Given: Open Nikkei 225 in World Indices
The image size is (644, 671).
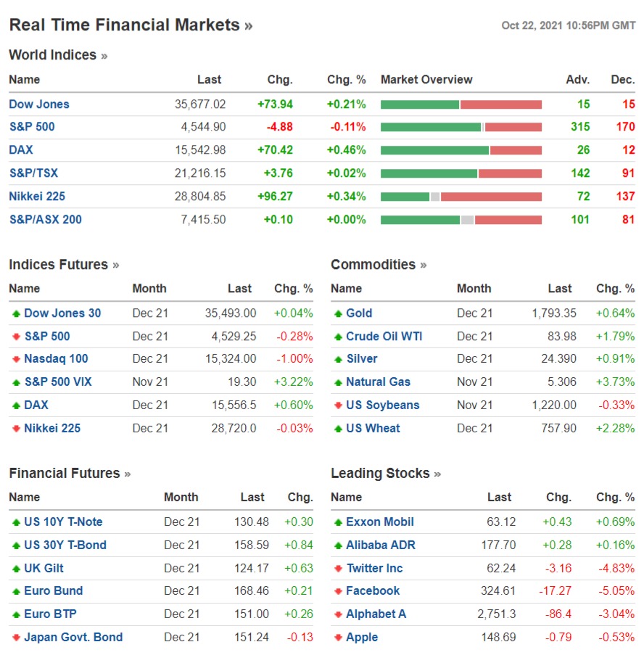Looking at the screenshot, I should click(x=37, y=196).
